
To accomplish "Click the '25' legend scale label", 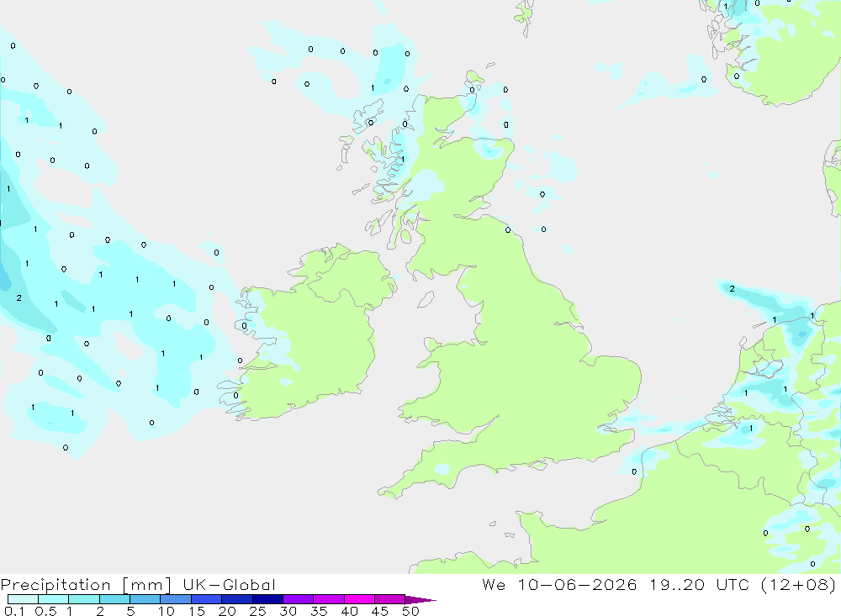I will click(257, 611).
